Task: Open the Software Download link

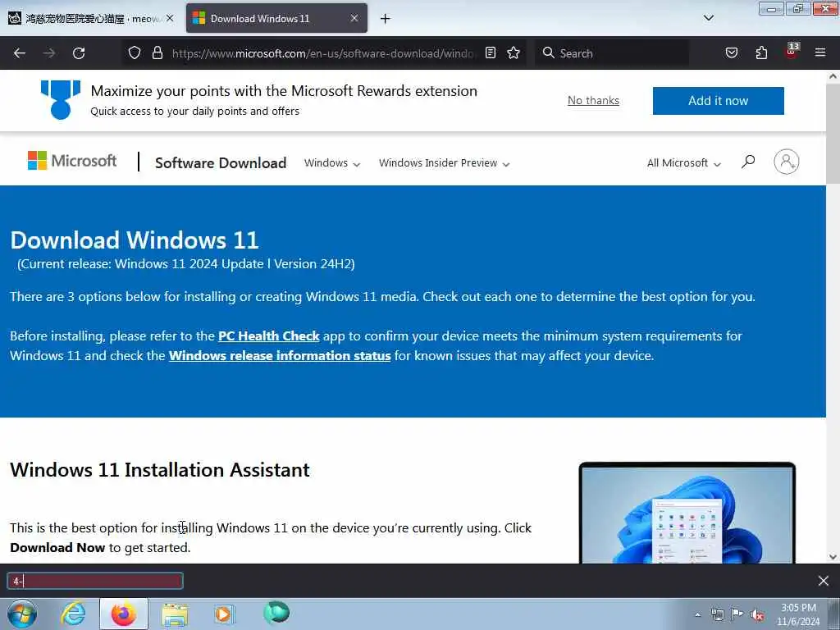Action: point(221,163)
